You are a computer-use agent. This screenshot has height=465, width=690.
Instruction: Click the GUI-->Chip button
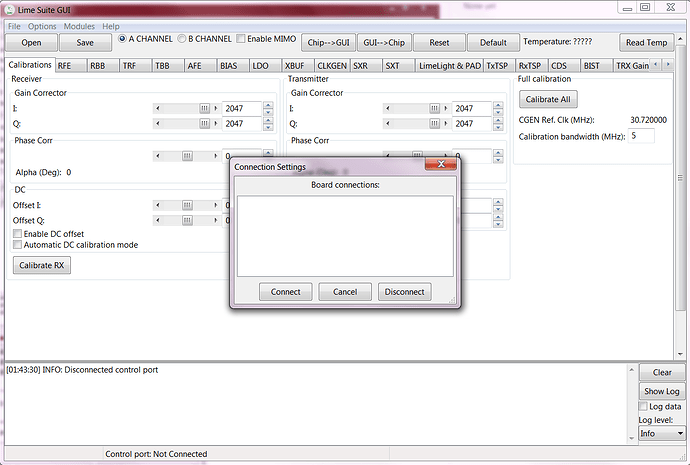384,43
